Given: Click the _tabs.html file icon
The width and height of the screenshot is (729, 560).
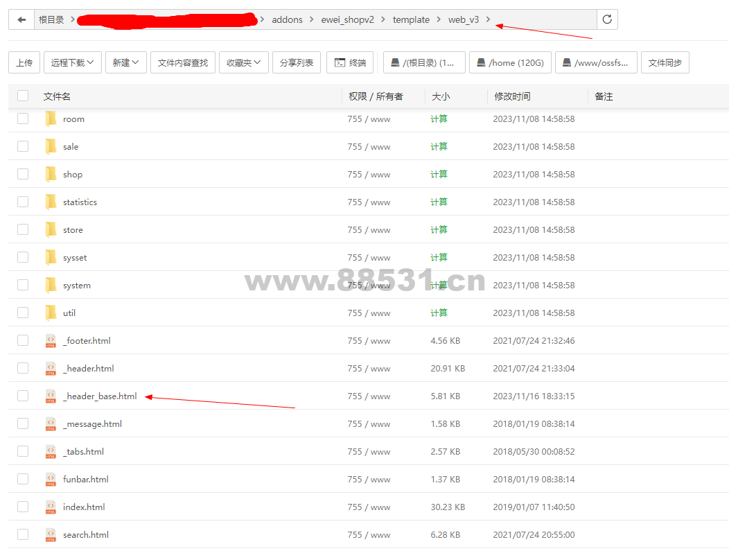Looking at the screenshot, I should (x=51, y=452).
